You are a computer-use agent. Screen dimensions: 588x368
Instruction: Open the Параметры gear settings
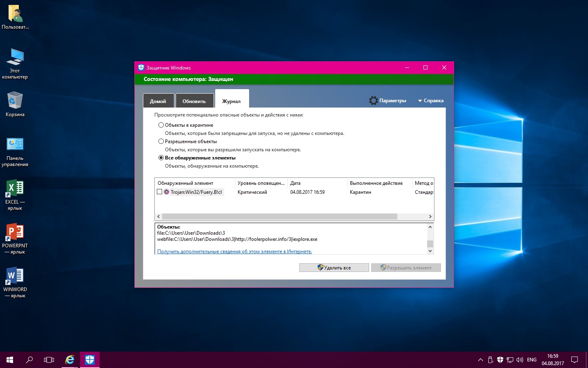click(388, 101)
